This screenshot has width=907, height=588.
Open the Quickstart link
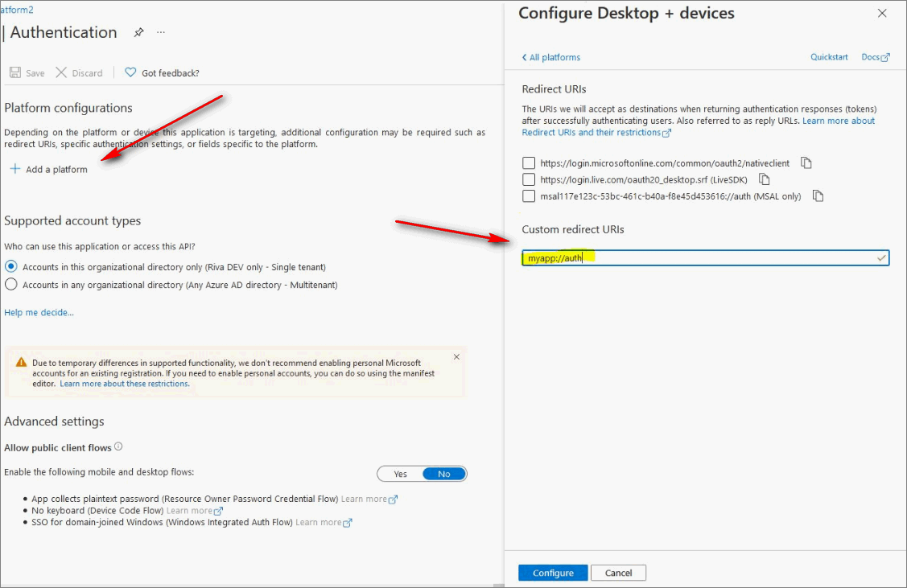tap(829, 57)
